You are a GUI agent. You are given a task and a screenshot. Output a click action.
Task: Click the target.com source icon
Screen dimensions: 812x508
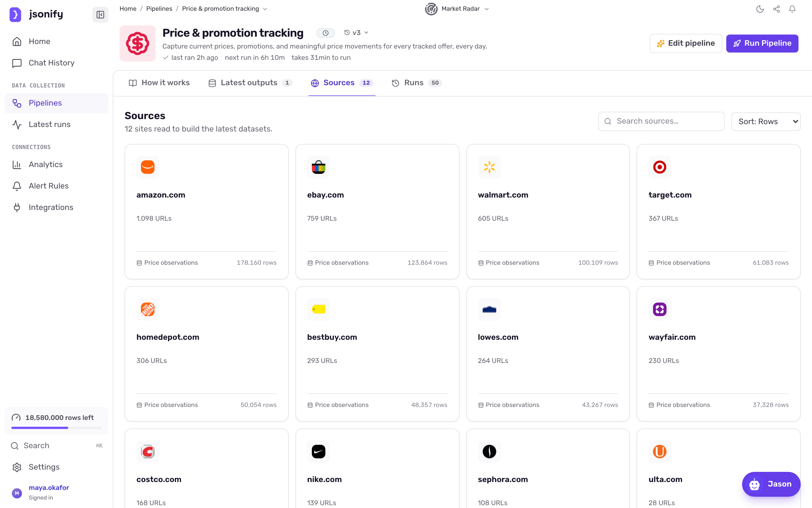coord(660,167)
